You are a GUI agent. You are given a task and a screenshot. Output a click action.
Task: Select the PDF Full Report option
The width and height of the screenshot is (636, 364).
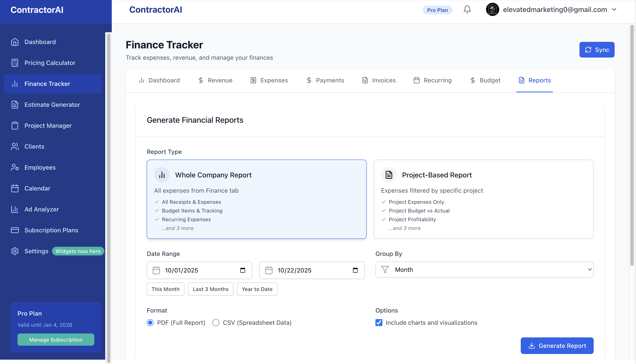pyautogui.click(x=150, y=323)
